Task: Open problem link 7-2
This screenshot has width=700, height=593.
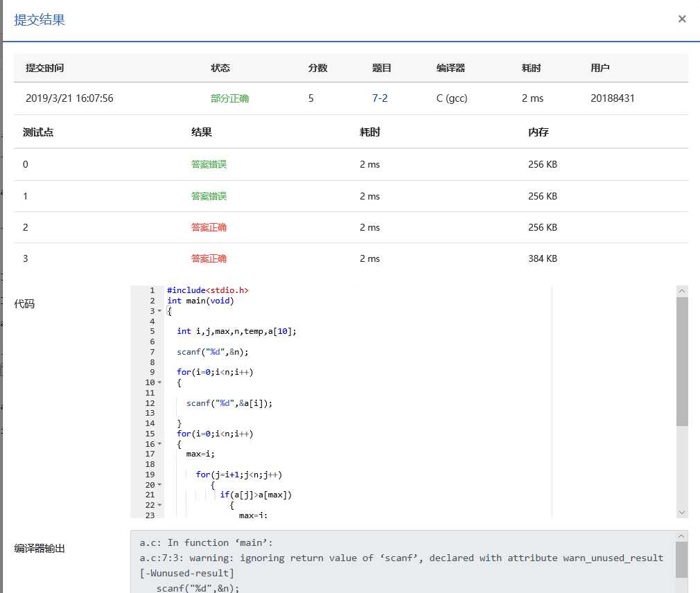Action: tap(380, 98)
